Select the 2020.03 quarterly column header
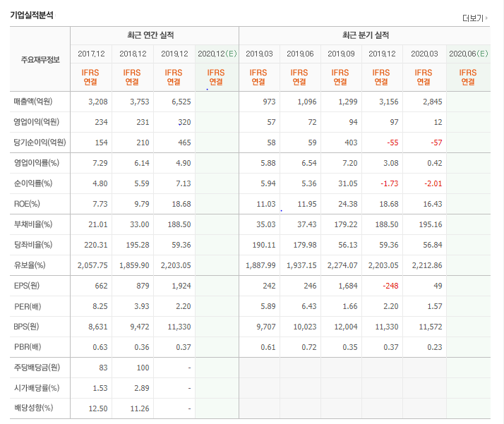The width and height of the screenshot is (504, 424). pyautogui.click(x=424, y=54)
